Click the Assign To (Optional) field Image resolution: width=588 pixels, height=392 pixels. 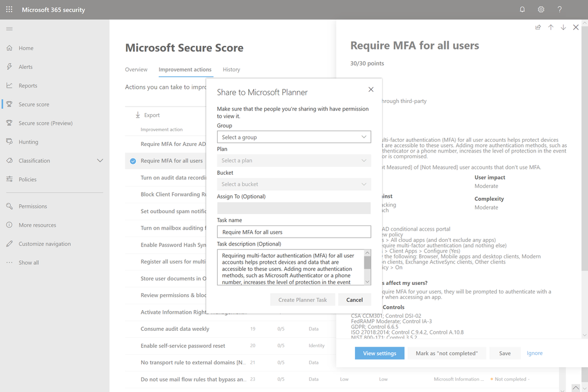[294, 208]
